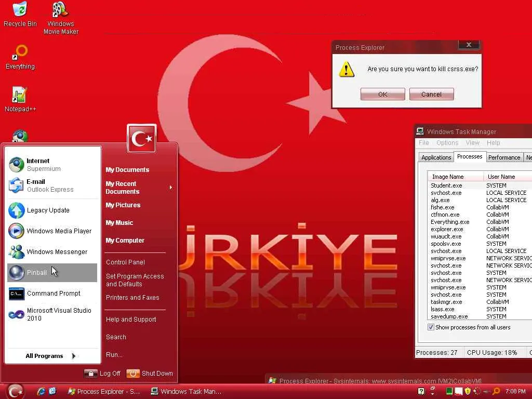Select the explorer.exe process row
This screenshot has width=532, height=399.
point(480,229)
